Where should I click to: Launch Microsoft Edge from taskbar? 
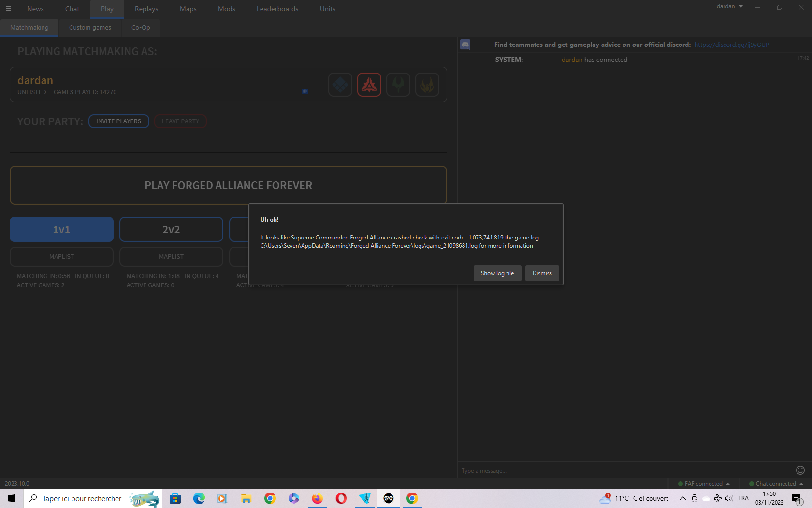pyautogui.click(x=199, y=498)
